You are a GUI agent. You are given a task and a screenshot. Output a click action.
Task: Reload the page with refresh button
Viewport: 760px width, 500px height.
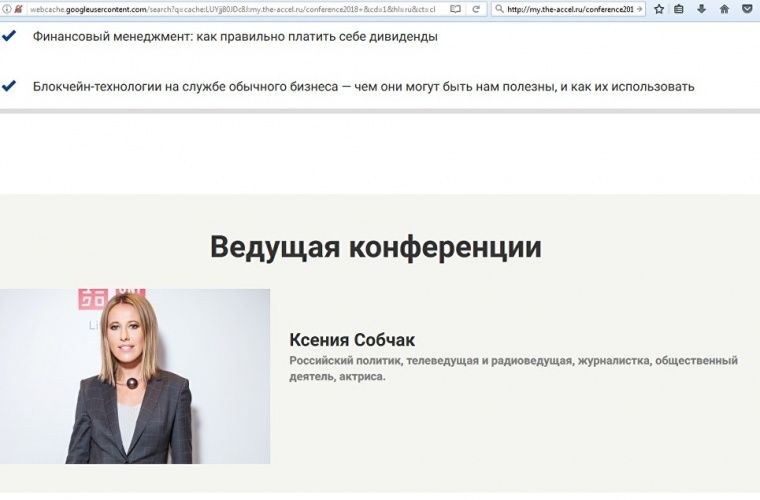coord(477,9)
